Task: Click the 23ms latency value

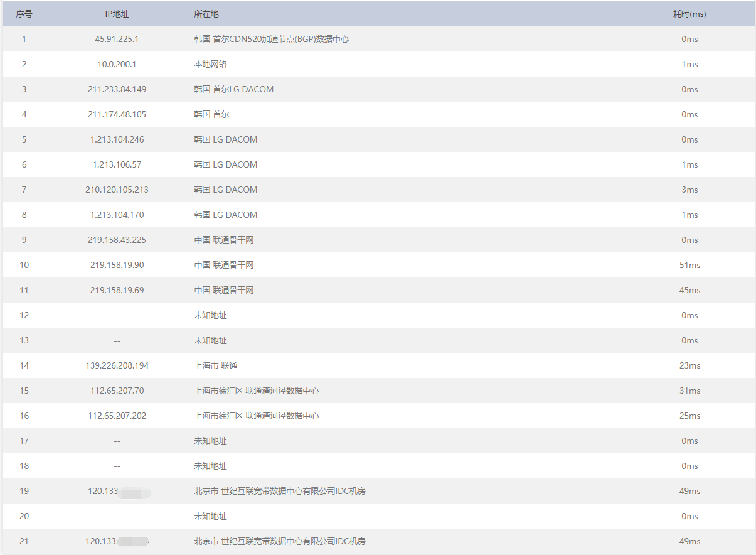Action: coord(689,365)
